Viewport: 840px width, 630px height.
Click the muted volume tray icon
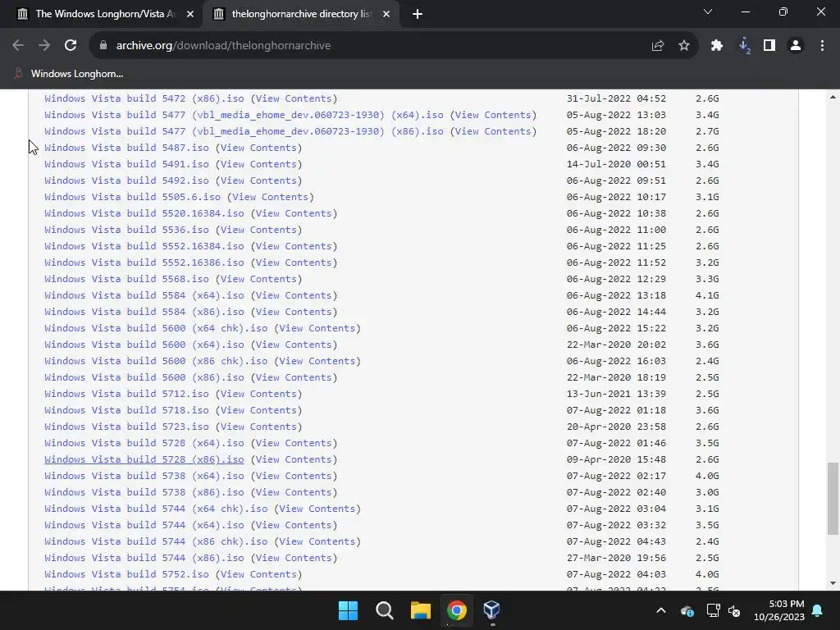[734, 610]
